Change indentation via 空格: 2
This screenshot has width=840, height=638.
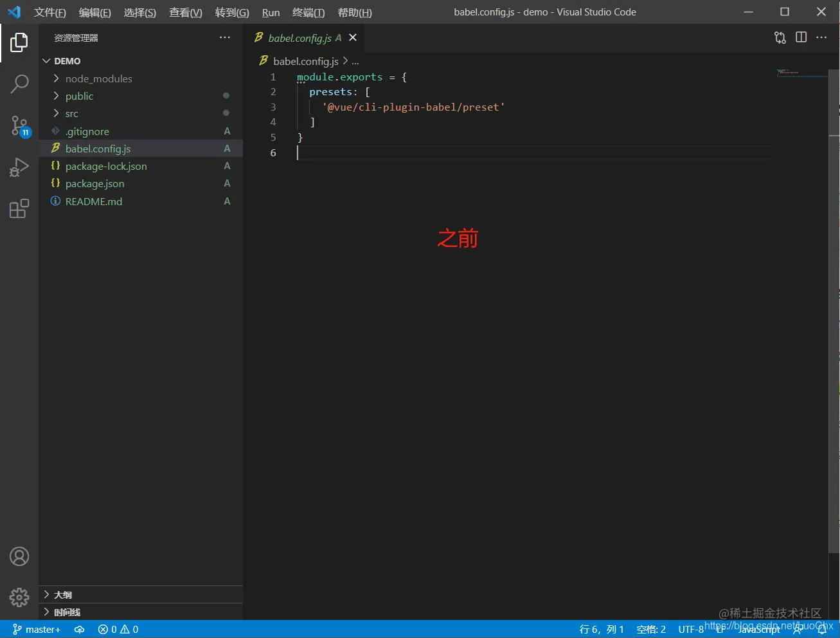click(x=651, y=629)
